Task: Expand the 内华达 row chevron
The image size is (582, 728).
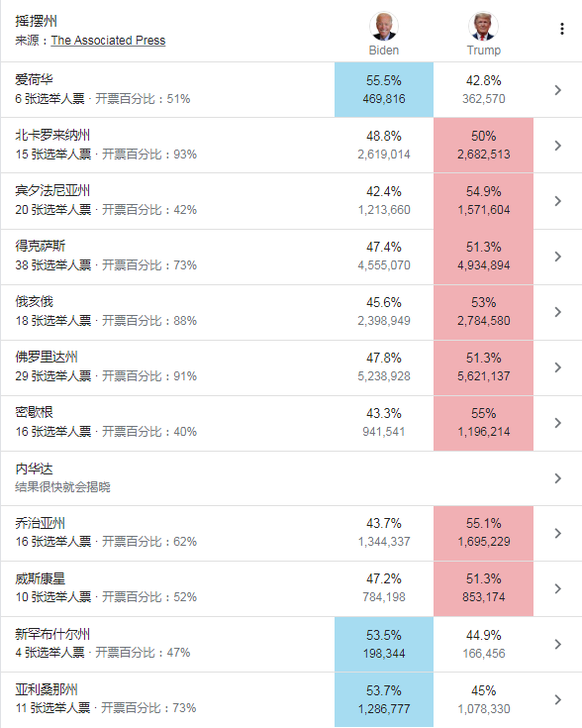Action: click(558, 478)
